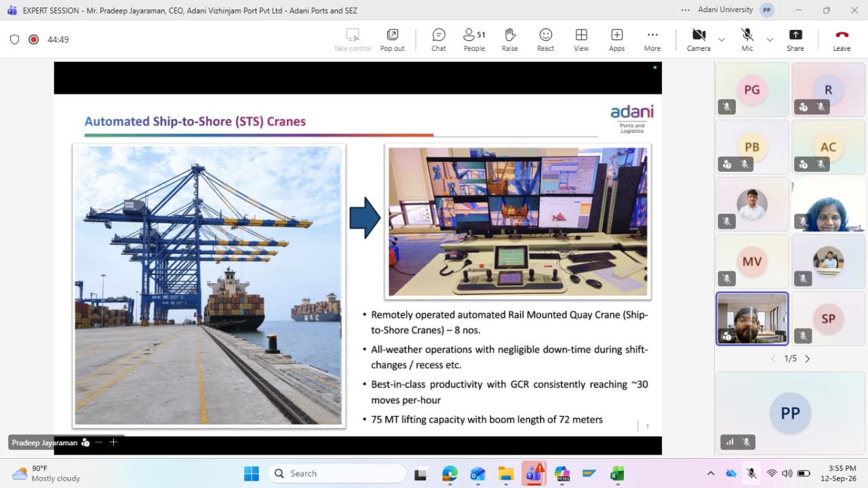Select the AC participant tile
868x488 pixels.
click(x=828, y=147)
